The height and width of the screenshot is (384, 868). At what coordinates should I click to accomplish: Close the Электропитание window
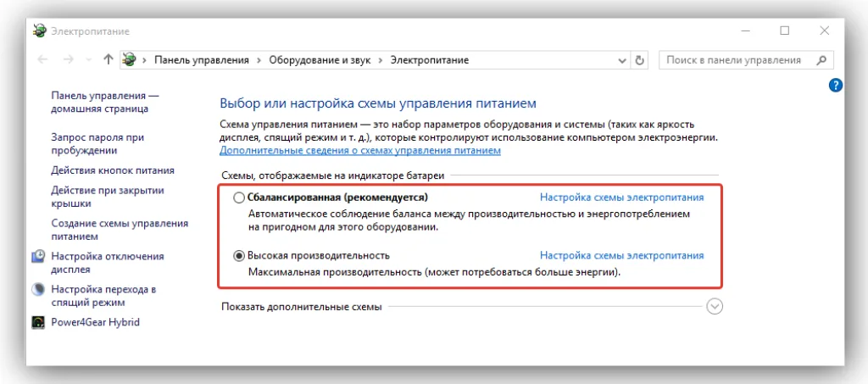coord(824,31)
